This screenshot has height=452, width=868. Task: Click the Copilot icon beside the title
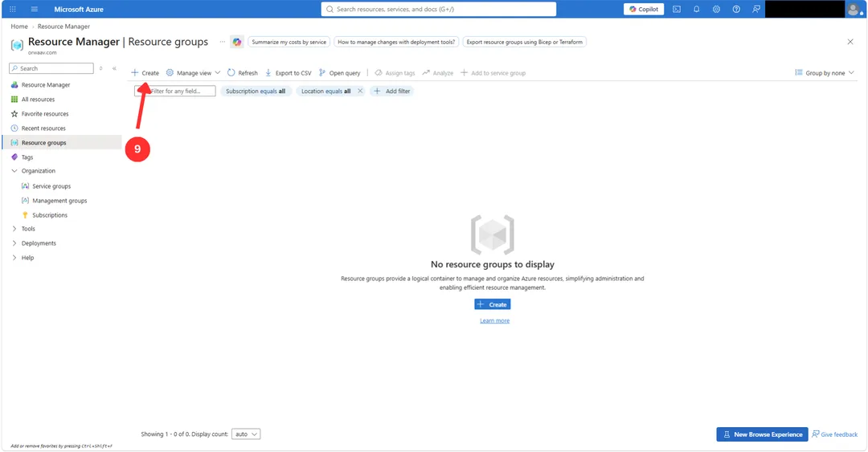click(x=237, y=42)
